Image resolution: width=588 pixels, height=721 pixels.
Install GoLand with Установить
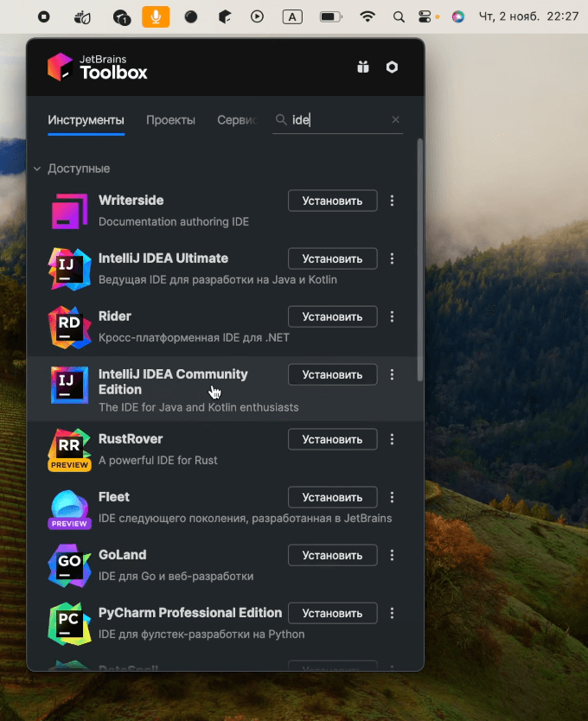333,555
